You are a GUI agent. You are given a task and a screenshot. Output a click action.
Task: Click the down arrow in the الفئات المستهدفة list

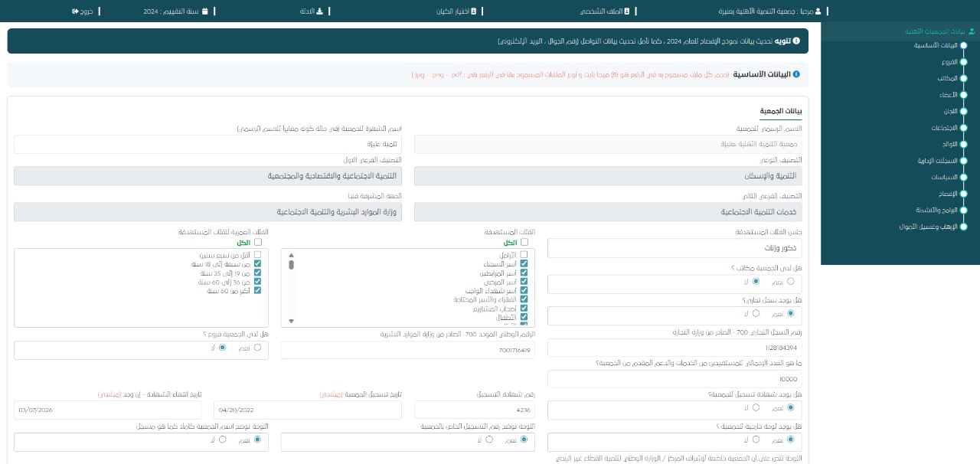pos(291,322)
